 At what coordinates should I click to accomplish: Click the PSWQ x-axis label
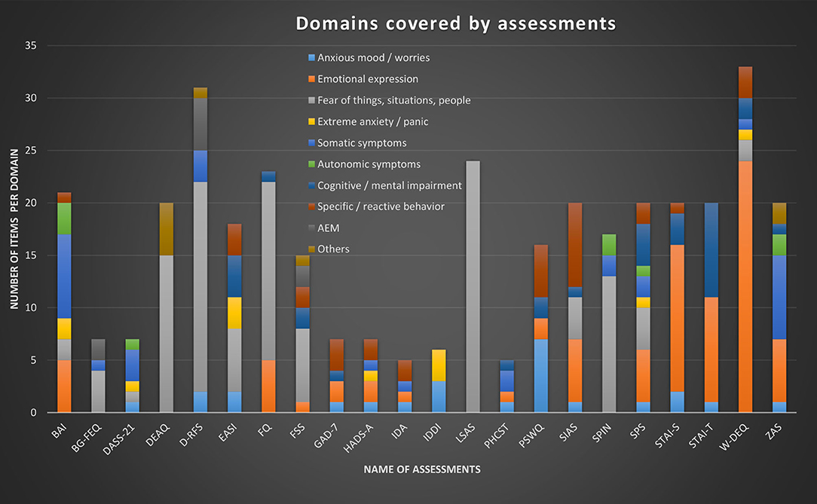[531, 435]
